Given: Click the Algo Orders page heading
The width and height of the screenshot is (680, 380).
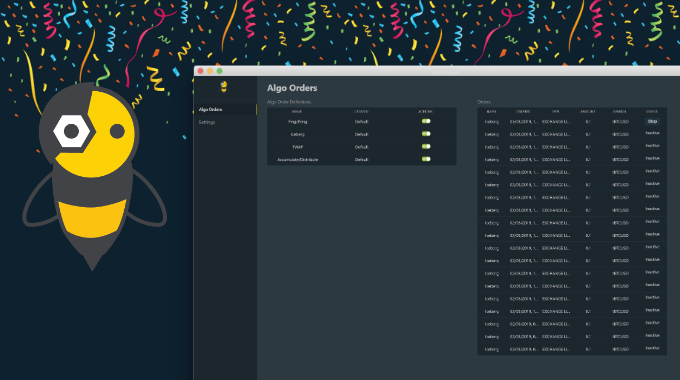Looking at the screenshot, I should (292, 88).
